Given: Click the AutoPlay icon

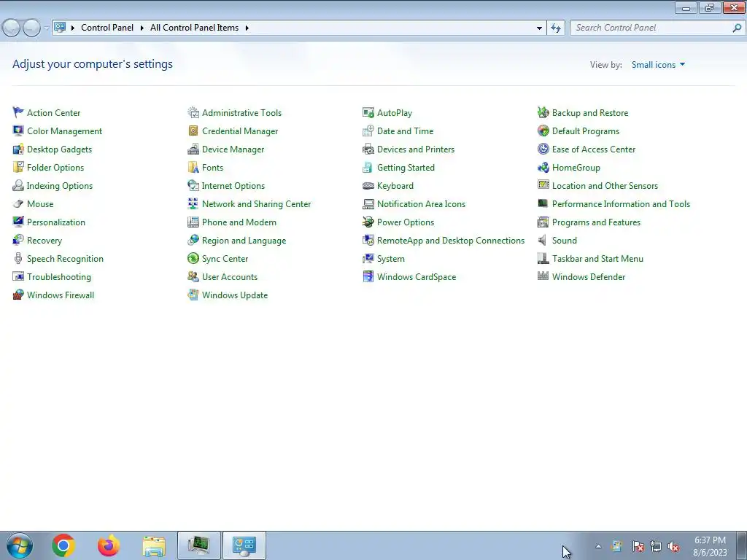Looking at the screenshot, I should (368, 112).
